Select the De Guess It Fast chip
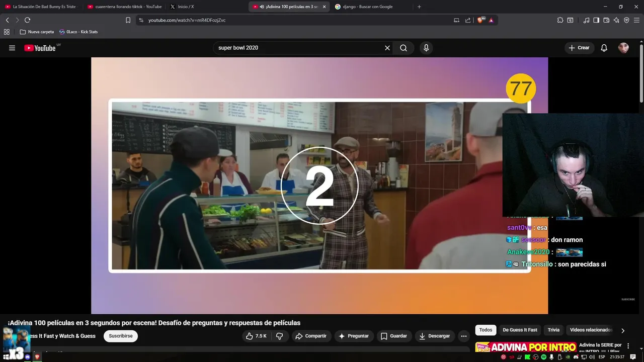Viewport: 644px width, 362px height. [520, 330]
